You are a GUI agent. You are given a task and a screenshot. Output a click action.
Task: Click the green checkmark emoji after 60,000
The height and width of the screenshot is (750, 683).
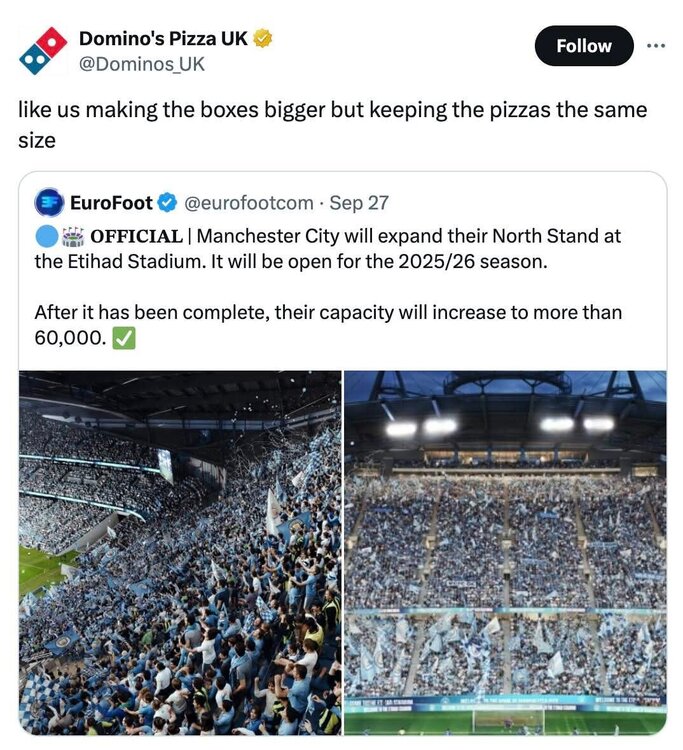[124, 338]
